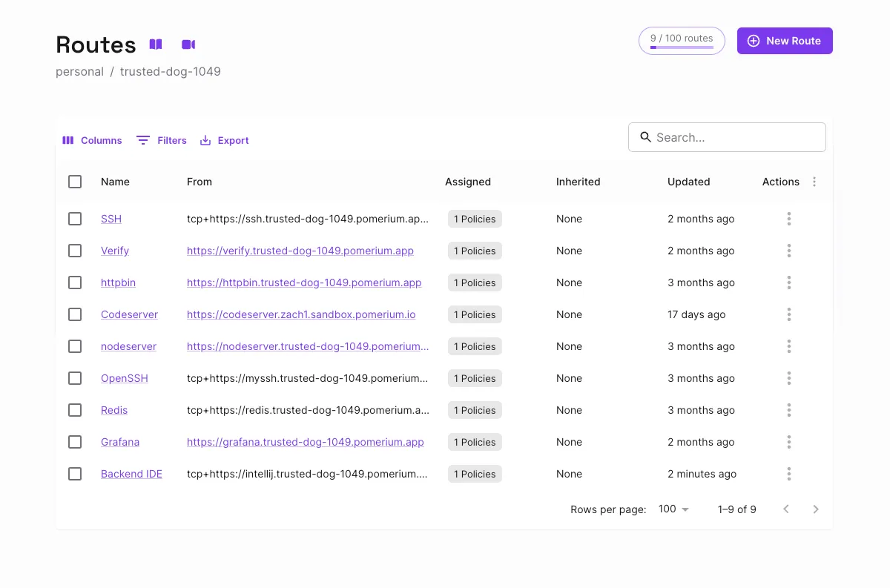
Task: Create a New Route
Action: coord(785,41)
